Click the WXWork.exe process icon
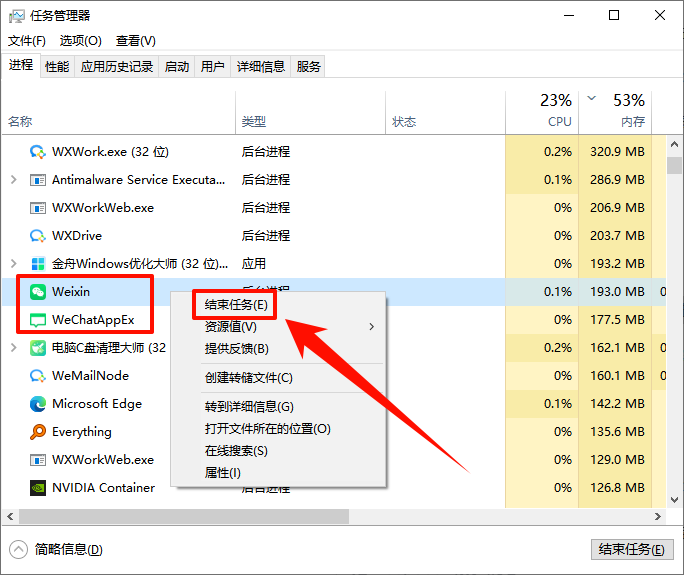684x575 pixels. [x=38, y=152]
